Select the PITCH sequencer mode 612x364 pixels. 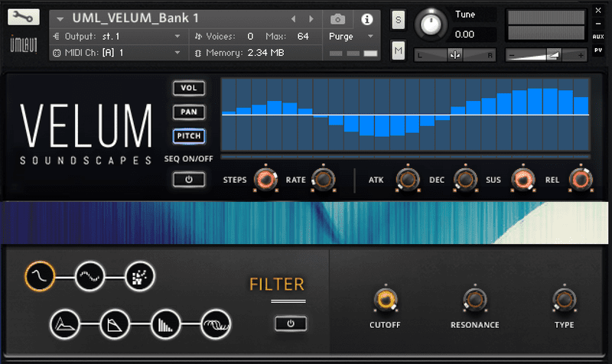[x=189, y=136]
